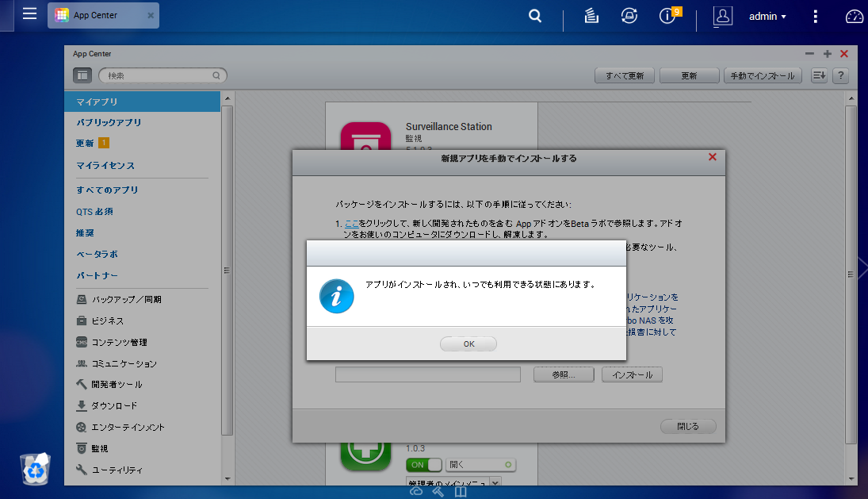
Task: Toggle the App Center sidebar view icon
Action: pos(82,75)
